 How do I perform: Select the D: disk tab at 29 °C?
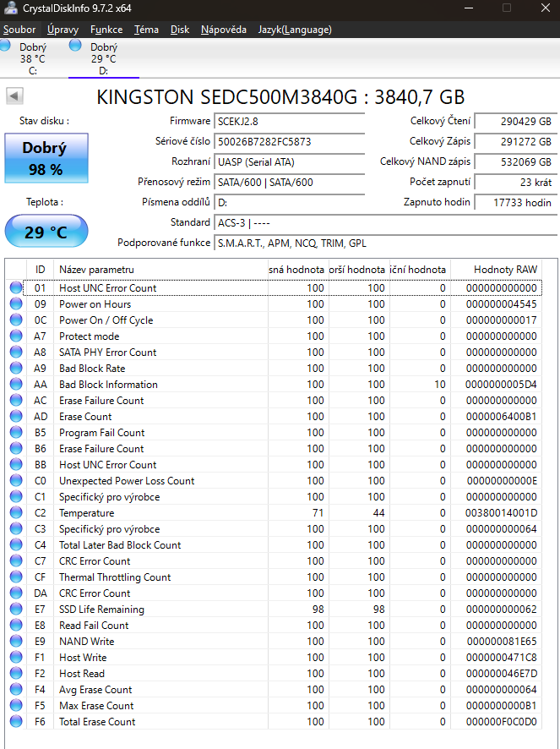(104, 58)
